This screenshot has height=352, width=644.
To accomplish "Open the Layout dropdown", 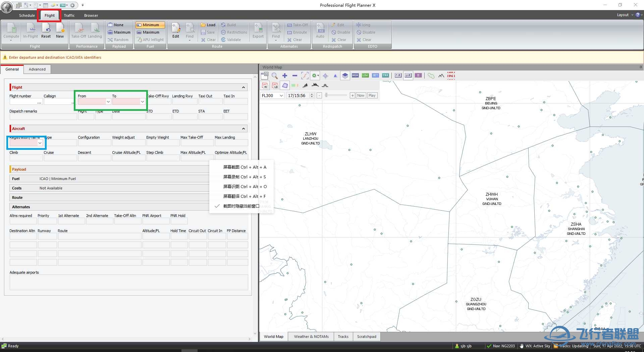I will [x=625, y=15].
